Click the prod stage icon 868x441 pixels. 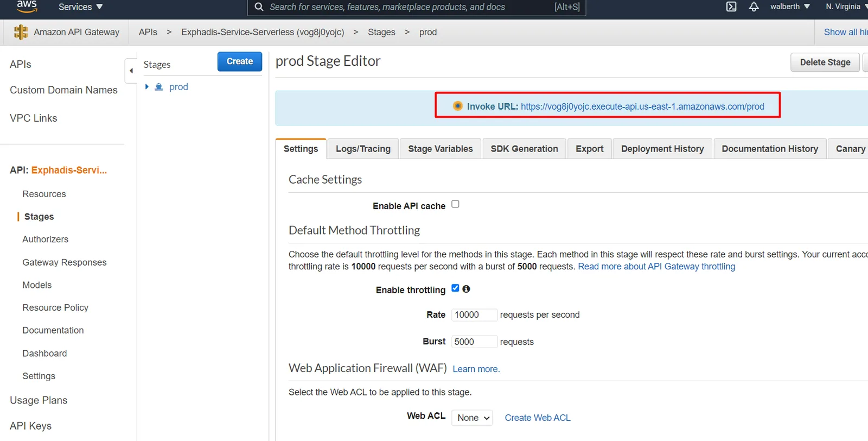coord(159,87)
